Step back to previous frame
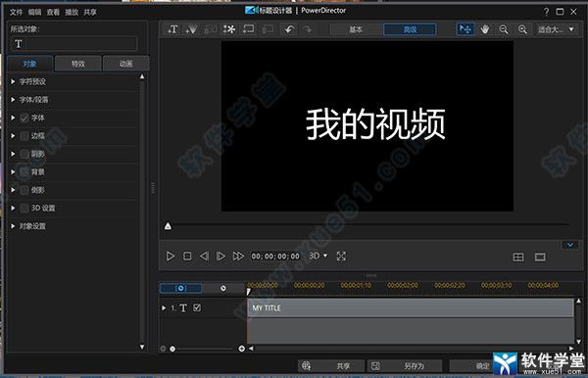The image size is (588, 378). pyautogui.click(x=204, y=257)
